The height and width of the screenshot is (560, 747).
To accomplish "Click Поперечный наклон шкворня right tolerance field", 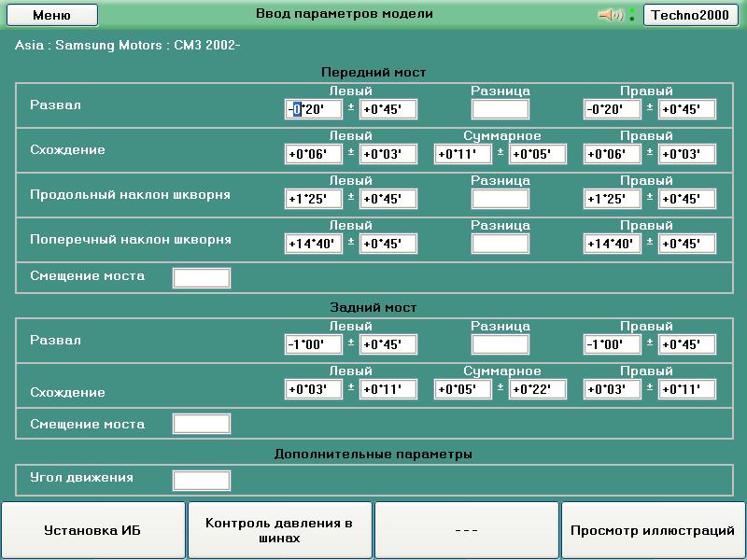I will click(x=687, y=244).
